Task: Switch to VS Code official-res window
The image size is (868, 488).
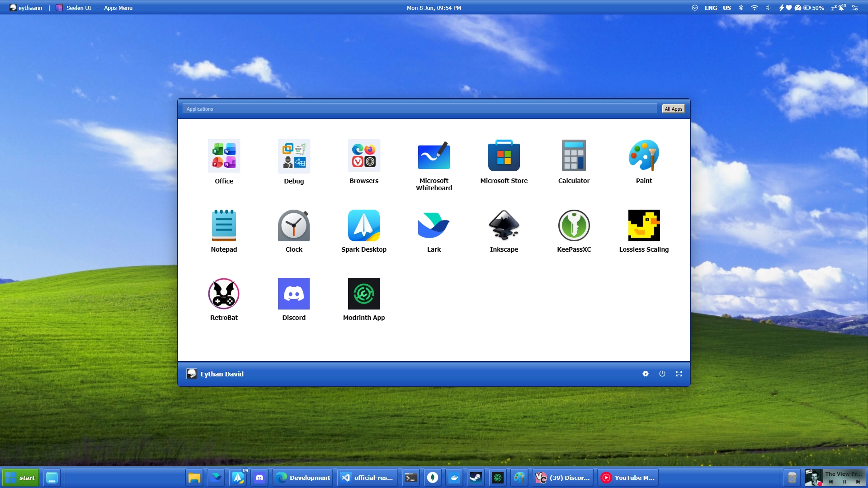Action: pyautogui.click(x=368, y=478)
